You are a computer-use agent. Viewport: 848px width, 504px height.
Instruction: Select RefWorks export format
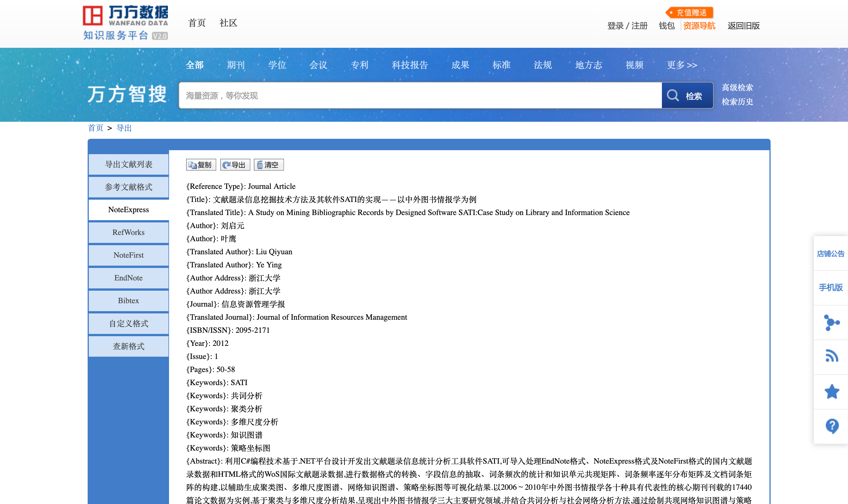128,233
